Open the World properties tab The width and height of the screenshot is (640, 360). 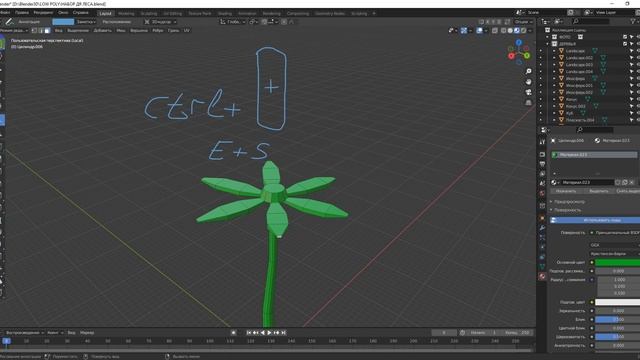click(542, 193)
